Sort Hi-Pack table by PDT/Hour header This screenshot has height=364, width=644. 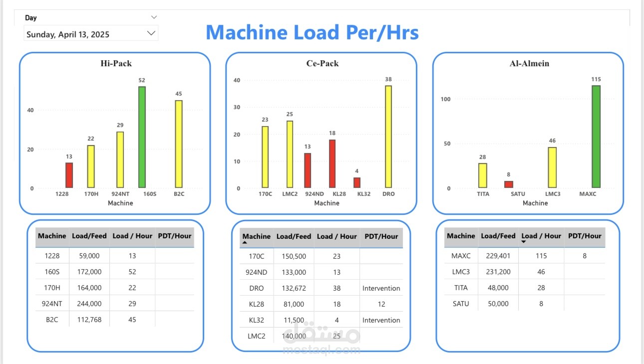[x=174, y=236]
